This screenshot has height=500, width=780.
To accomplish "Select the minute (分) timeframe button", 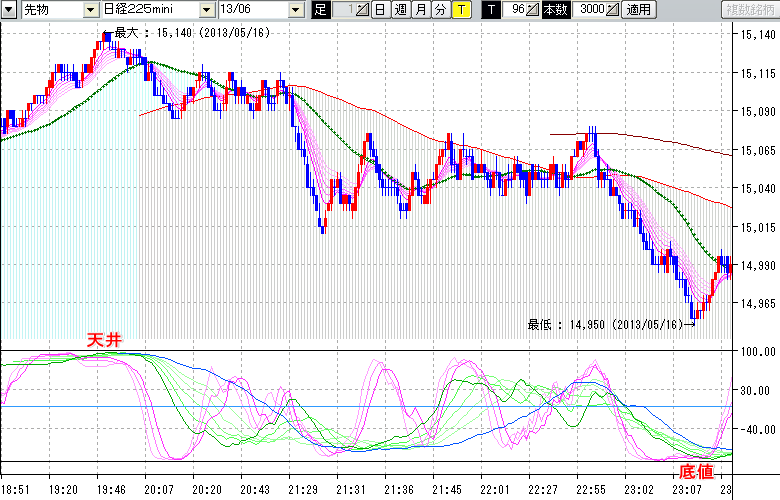I will [440, 9].
